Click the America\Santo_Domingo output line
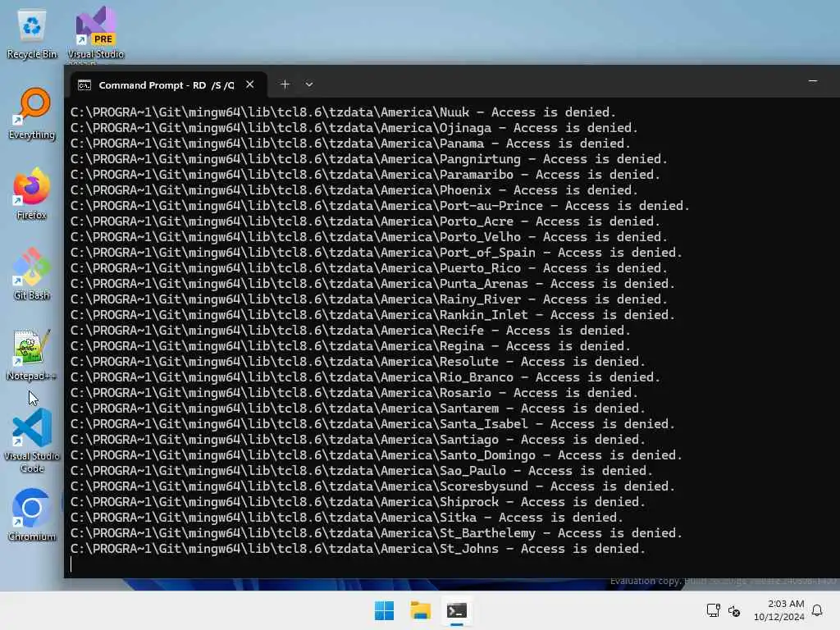 (377, 455)
